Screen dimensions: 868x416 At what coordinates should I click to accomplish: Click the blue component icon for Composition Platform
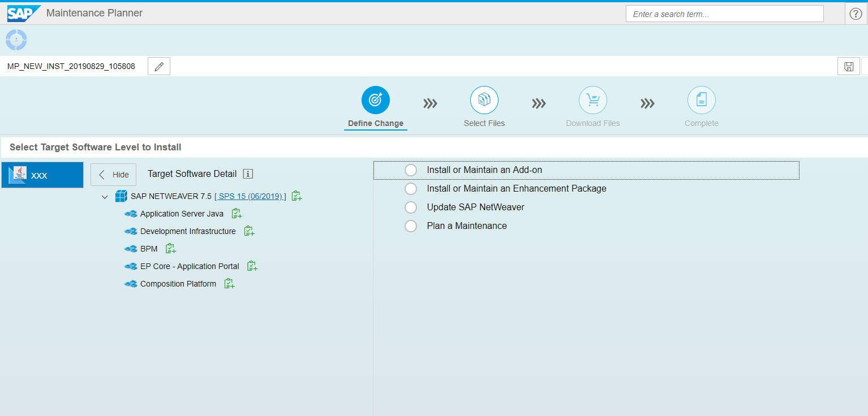(131, 284)
